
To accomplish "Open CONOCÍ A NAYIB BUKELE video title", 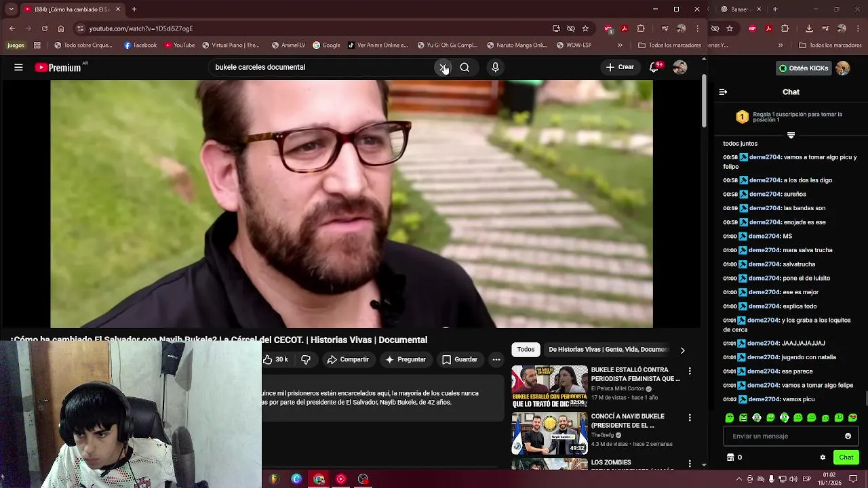I will point(627,421).
